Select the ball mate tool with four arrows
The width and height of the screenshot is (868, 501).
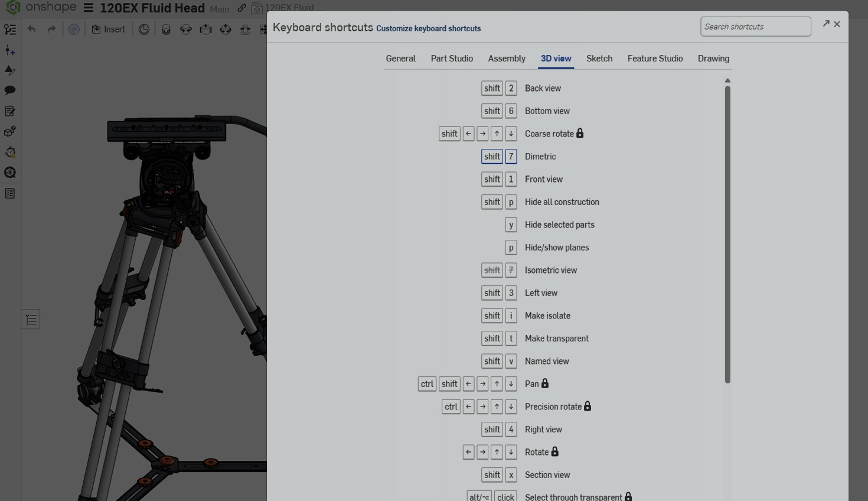226,30
